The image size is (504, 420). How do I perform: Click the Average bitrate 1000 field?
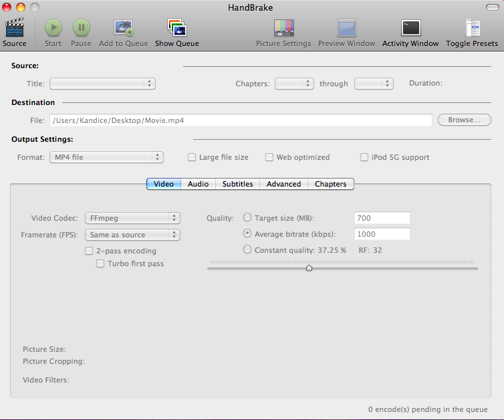coord(382,234)
